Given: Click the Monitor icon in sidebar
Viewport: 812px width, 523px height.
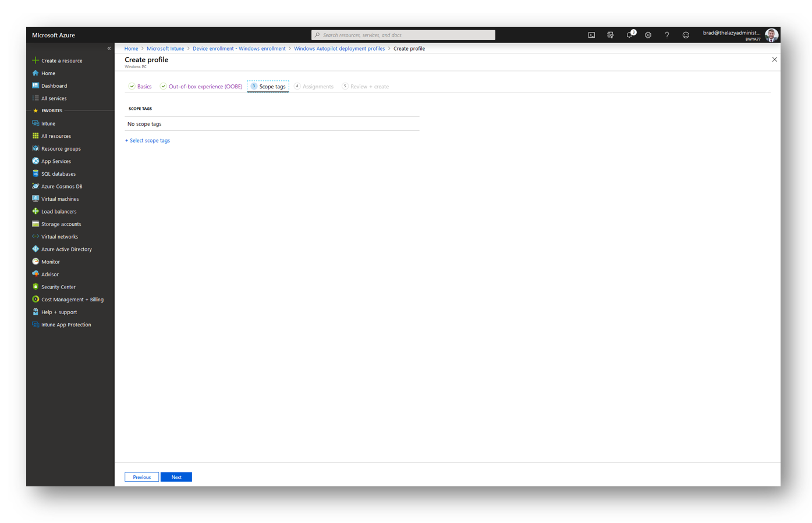Looking at the screenshot, I should pos(36,262).
